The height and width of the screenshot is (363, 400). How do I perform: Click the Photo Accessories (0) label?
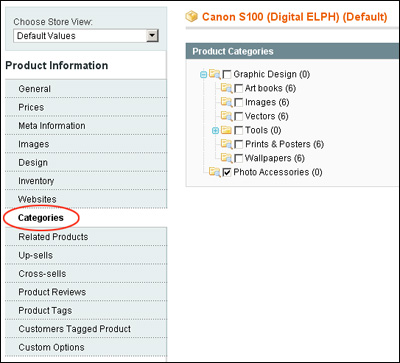click(278, 172)
